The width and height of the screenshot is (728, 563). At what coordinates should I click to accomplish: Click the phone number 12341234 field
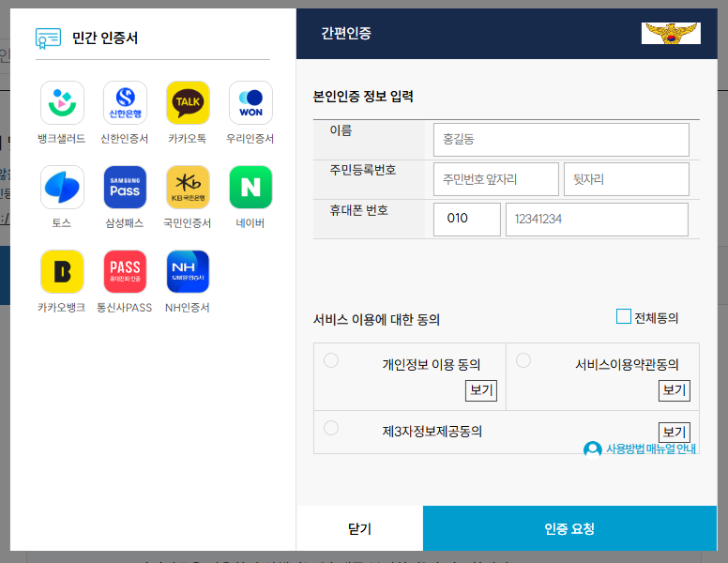click(597, 220)
